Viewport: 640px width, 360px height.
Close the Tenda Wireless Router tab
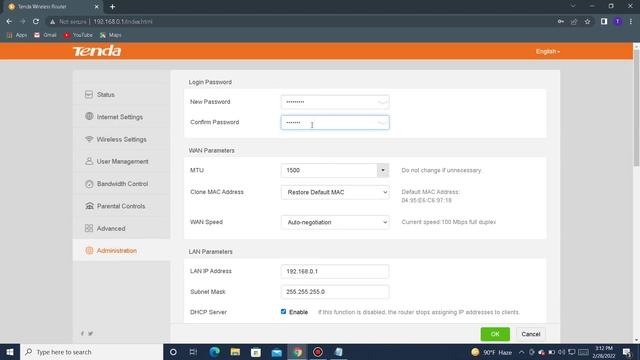coord(96,7)
